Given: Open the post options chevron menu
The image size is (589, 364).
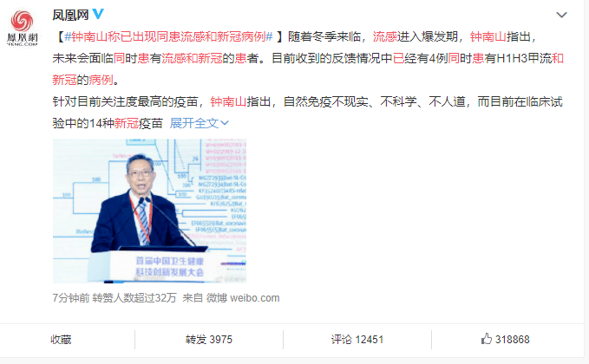Looking at the screenshot, I should click(x=561, y=15).
